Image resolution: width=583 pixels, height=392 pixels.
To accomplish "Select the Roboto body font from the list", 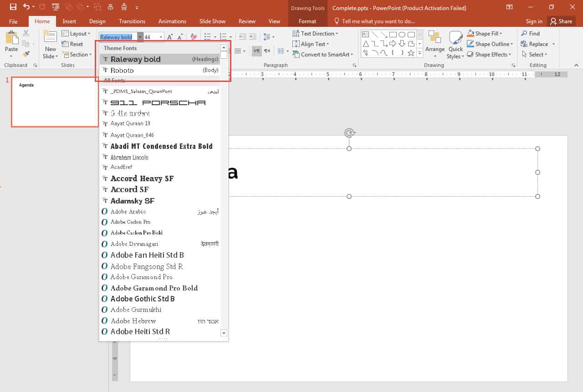I will (x=122, y=70).
